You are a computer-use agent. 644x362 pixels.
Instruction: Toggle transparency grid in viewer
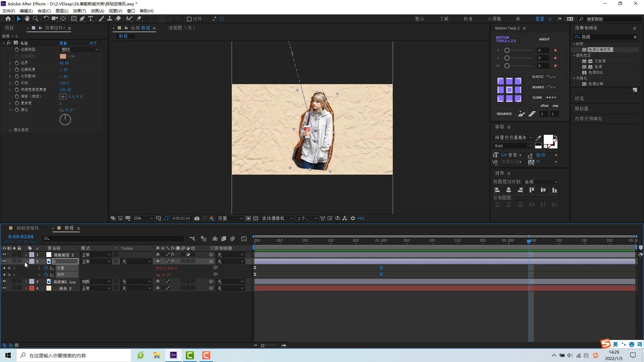click(256, 218)
